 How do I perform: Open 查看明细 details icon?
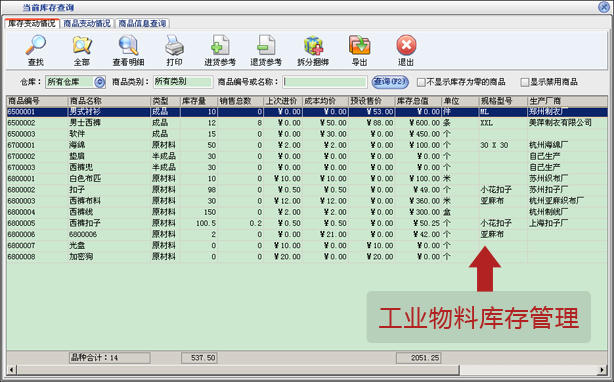point(128,45)
